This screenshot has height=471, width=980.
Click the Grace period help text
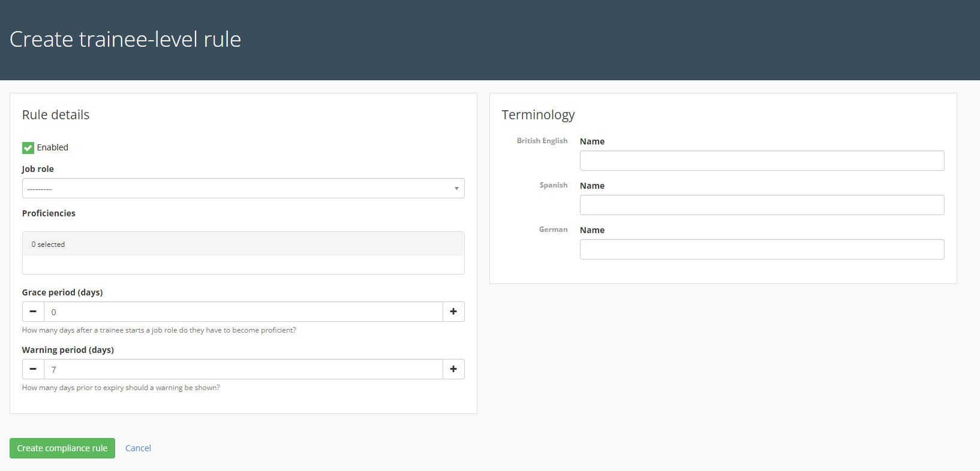[x=159, y=330]
